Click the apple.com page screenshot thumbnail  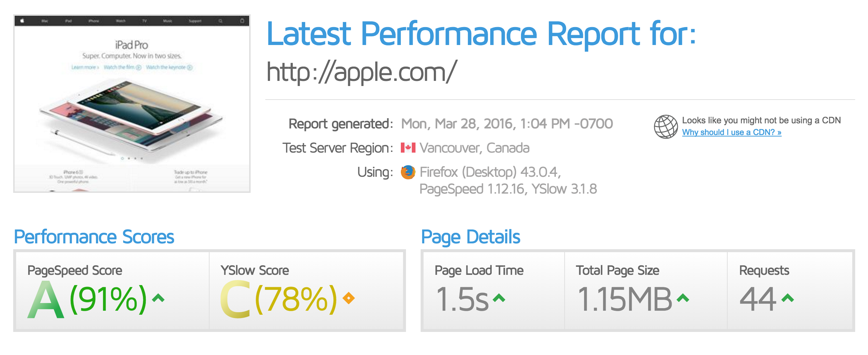(x=132, y=102)
